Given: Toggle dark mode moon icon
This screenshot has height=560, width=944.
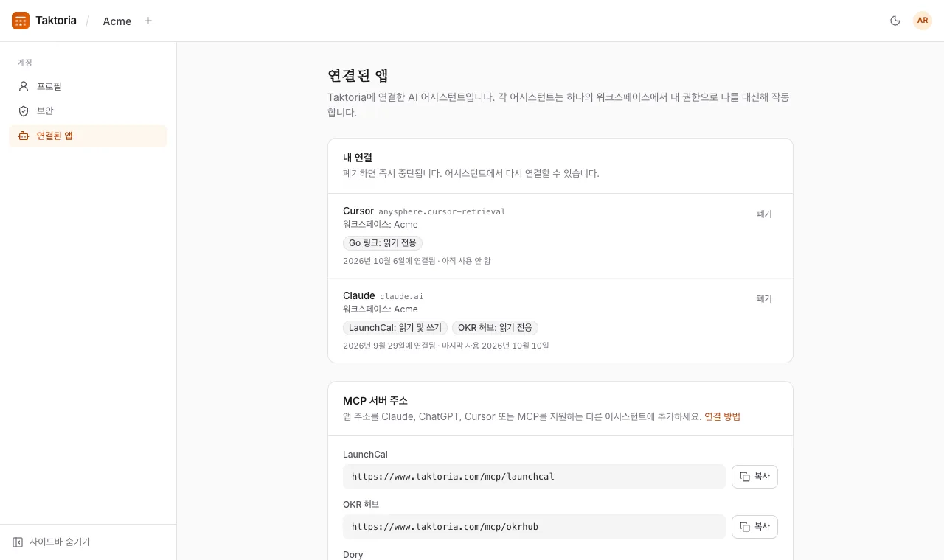Looking at the screenshot, I should (895, 21).
